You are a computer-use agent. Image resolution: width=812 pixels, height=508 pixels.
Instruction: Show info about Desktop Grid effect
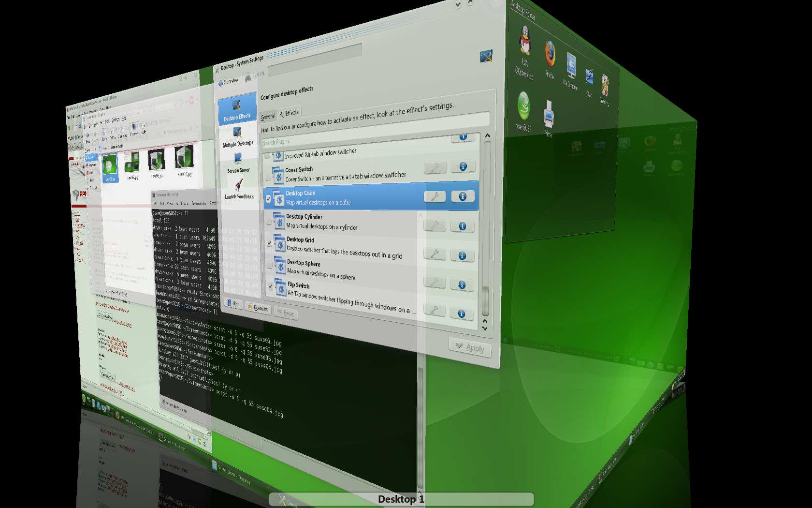pos(462,255)
